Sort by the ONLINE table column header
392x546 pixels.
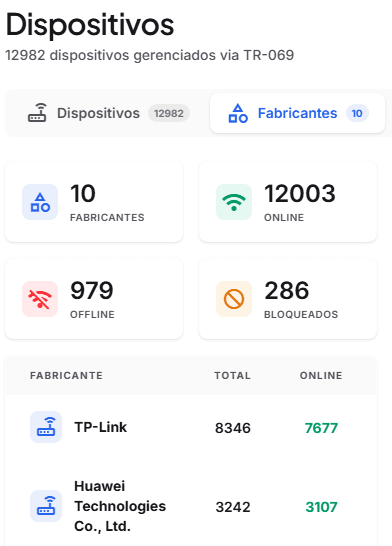pyautogui.click(x=321, y=375)
